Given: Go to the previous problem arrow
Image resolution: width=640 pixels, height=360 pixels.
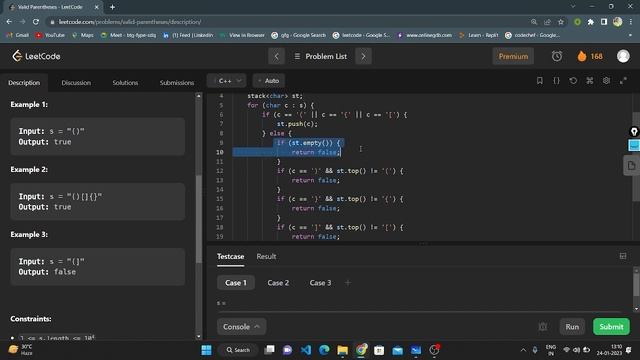Looking at the screenshot, I should (276, 56).
